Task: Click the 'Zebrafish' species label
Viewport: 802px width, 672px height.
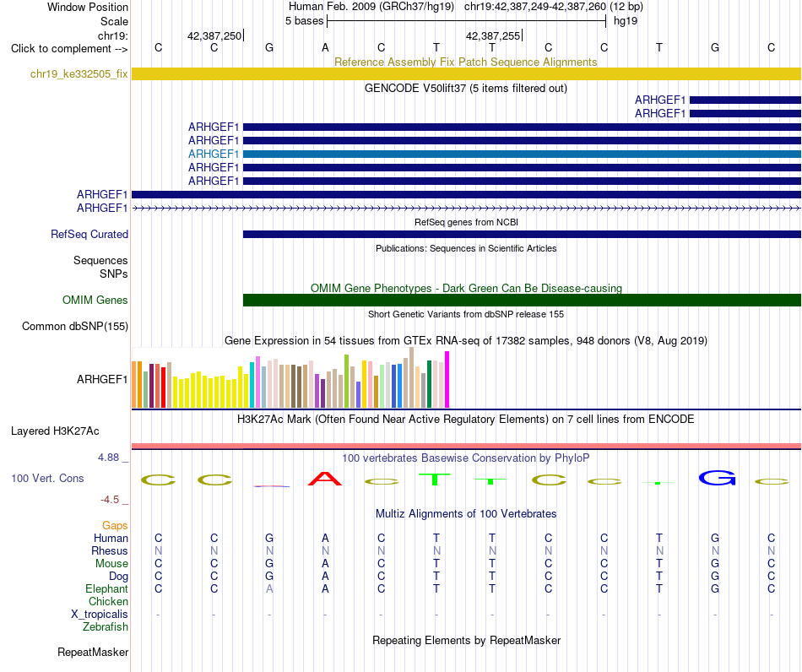Action: click(x=106, y=626)
